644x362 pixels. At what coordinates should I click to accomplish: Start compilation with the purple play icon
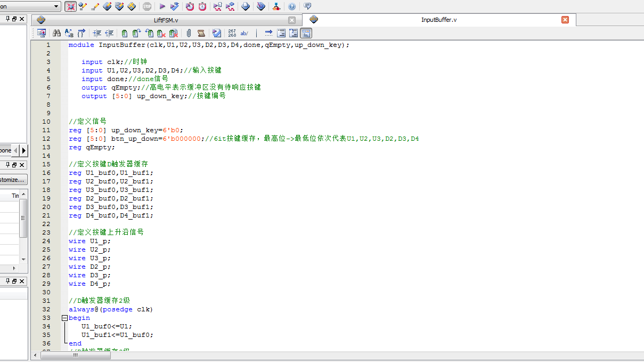click(162, 6)
